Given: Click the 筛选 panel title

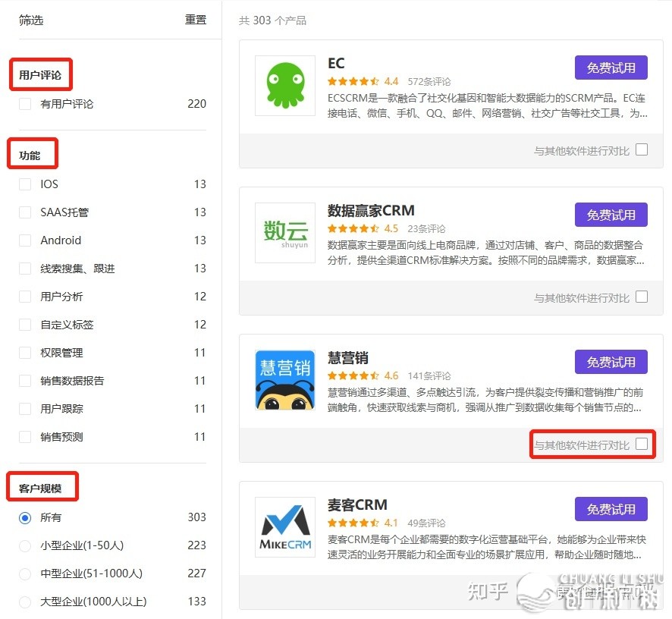Looking at the screenshot, I should tap(31, 20).
